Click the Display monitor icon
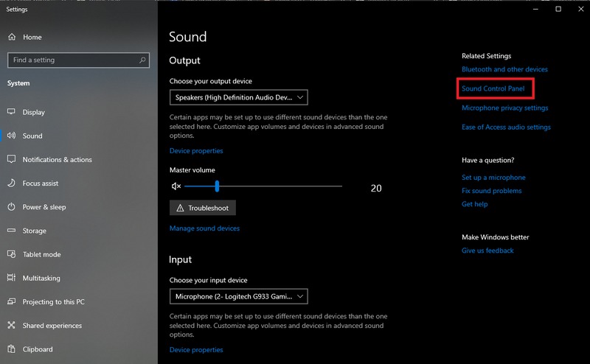The image size is (590, 364). (x=12, y=112)
